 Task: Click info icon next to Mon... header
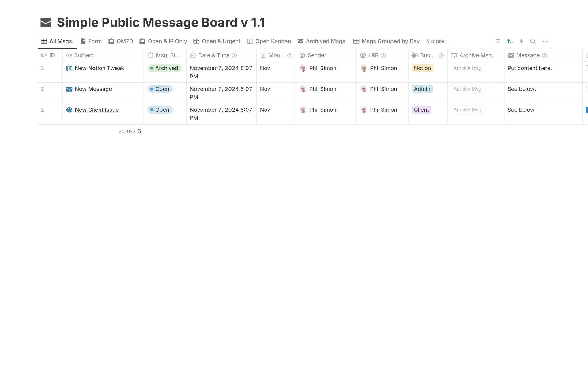tap(289, 56)
